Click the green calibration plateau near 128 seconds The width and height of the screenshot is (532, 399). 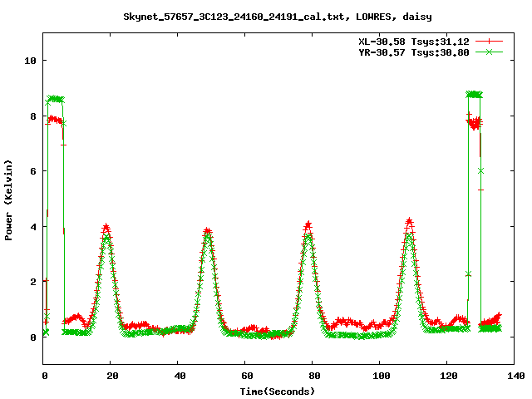[x=475, y=94]
